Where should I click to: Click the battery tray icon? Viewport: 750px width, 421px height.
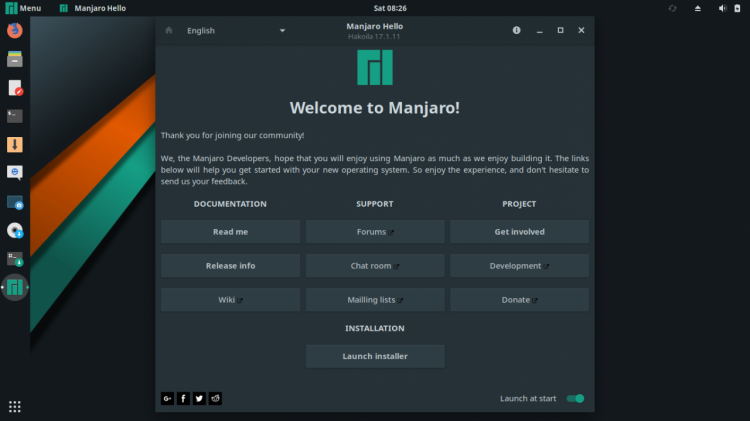point(737,8)
